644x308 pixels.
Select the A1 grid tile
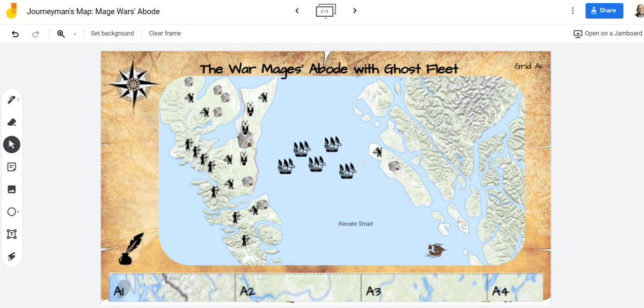point(172,288)
